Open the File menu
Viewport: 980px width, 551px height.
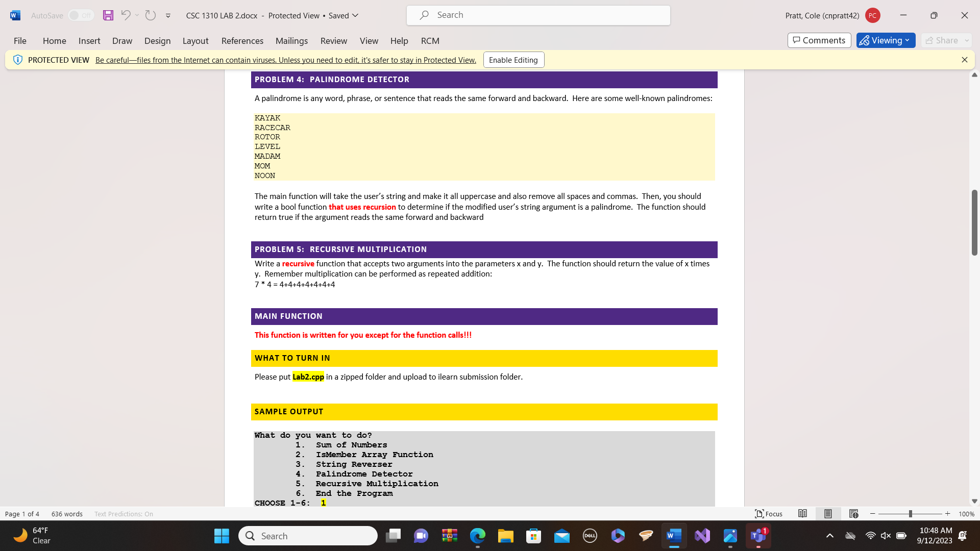(20, 41)
